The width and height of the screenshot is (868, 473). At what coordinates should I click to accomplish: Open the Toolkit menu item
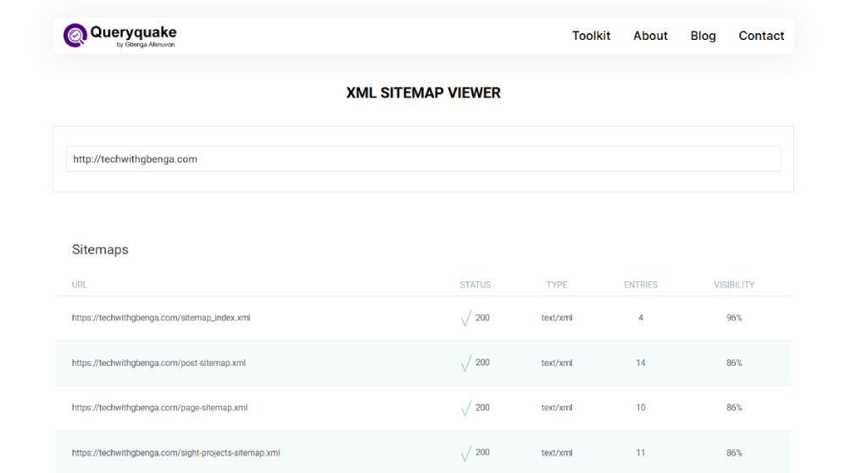591,36
